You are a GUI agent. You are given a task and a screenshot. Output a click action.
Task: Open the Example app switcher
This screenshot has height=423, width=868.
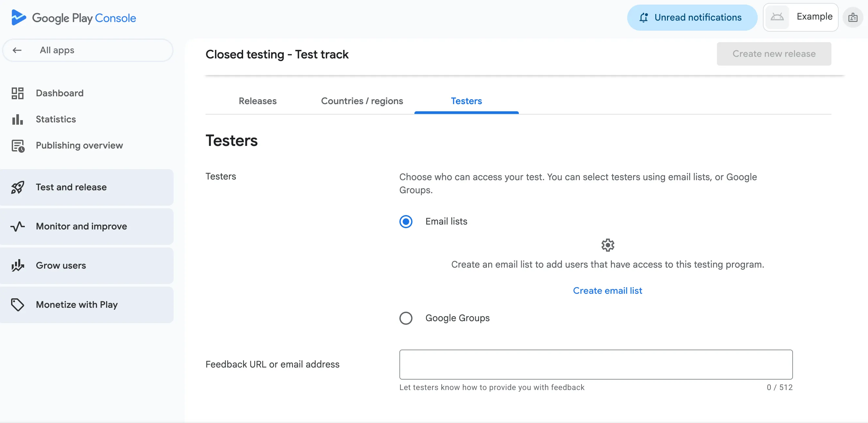[800, 17]
